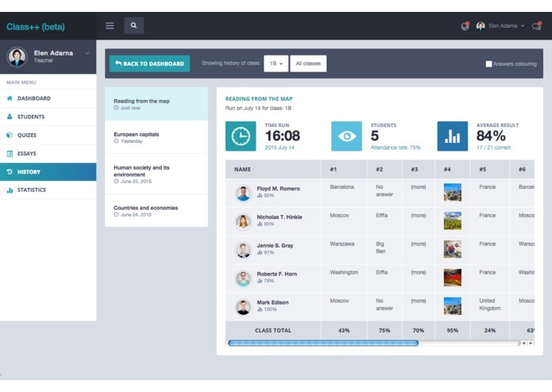Select European capitals history entry
This screenshot has width=552, height=392.
(156, 137)
